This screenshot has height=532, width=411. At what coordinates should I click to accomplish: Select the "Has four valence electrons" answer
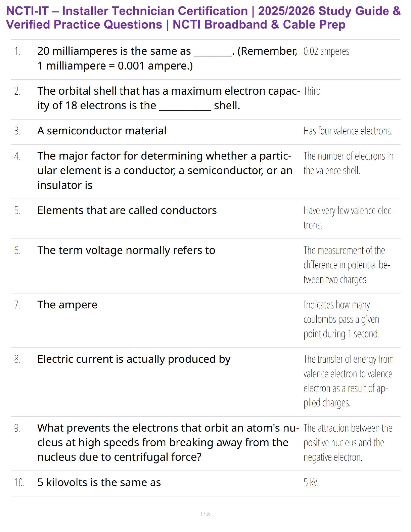click(x=348, y=131)
